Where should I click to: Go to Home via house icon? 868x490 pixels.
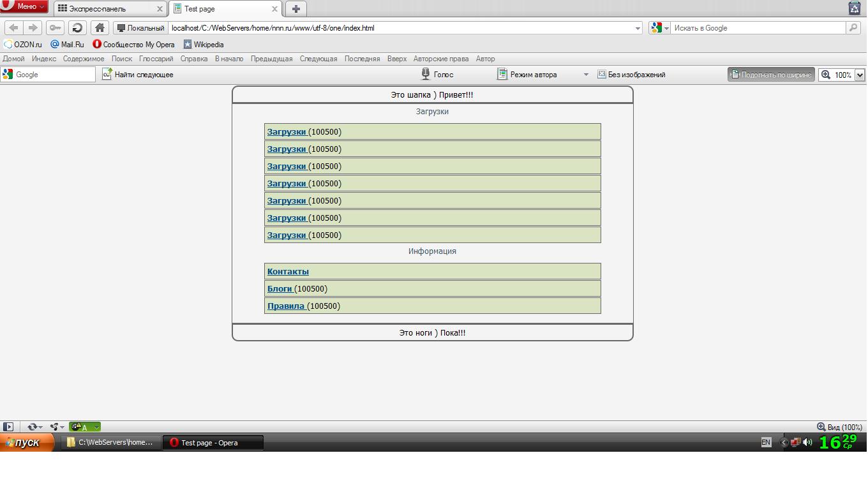100,27
